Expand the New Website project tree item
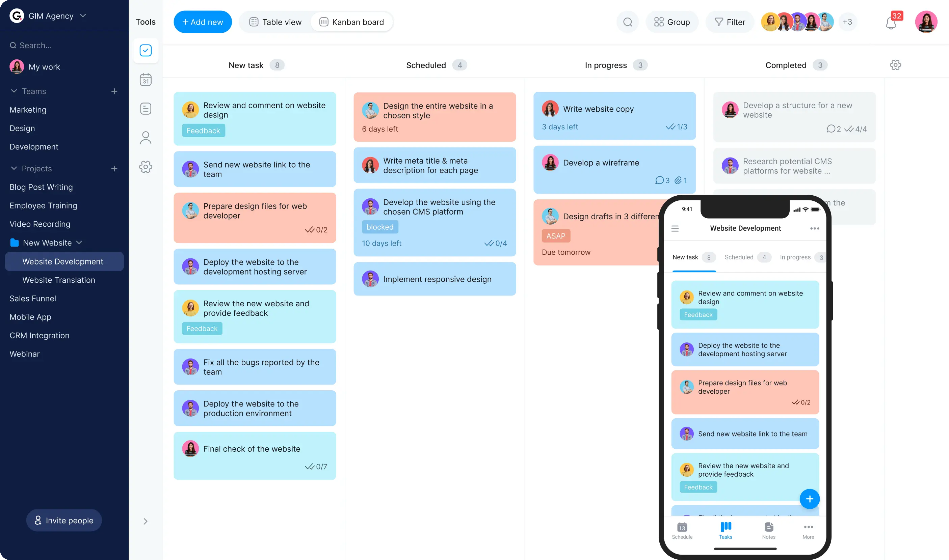This screenshot has height=560, width=949. click(x=80, y=242)
